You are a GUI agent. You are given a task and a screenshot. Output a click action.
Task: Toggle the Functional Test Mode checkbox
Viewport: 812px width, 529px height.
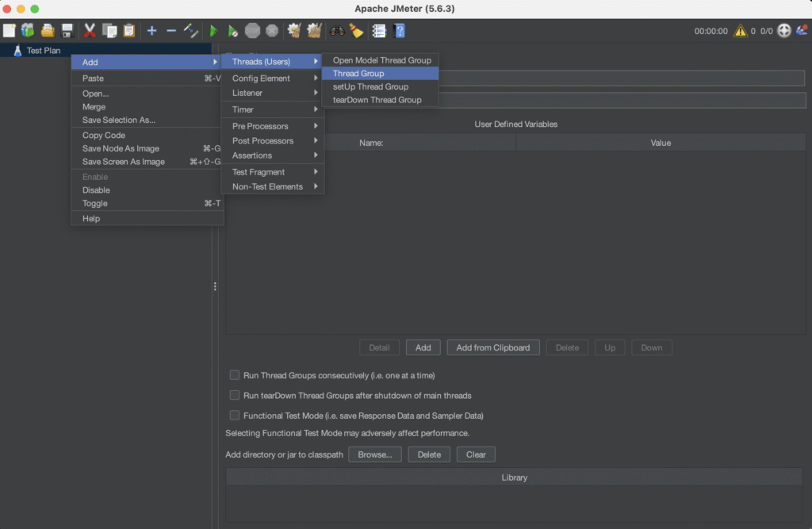point(234,415)
